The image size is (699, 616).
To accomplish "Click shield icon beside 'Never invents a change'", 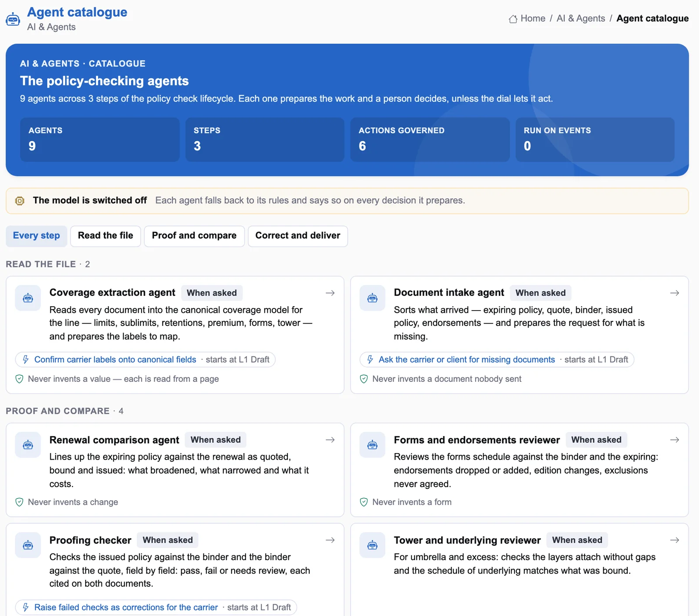I will pos(19,502).
